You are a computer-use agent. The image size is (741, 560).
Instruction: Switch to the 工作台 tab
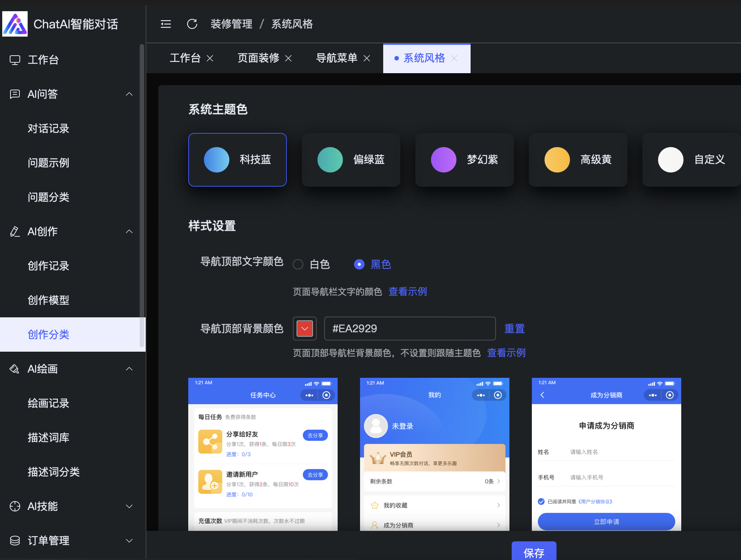click(185, 58)
